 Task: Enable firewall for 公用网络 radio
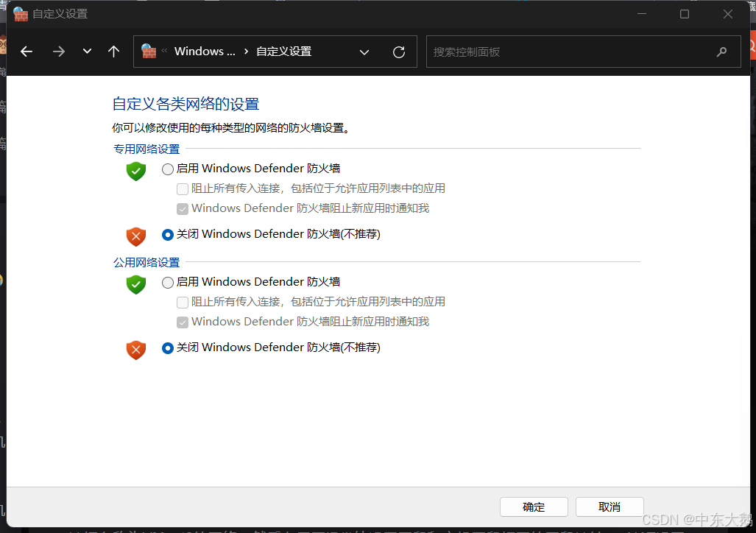[167, 282]
